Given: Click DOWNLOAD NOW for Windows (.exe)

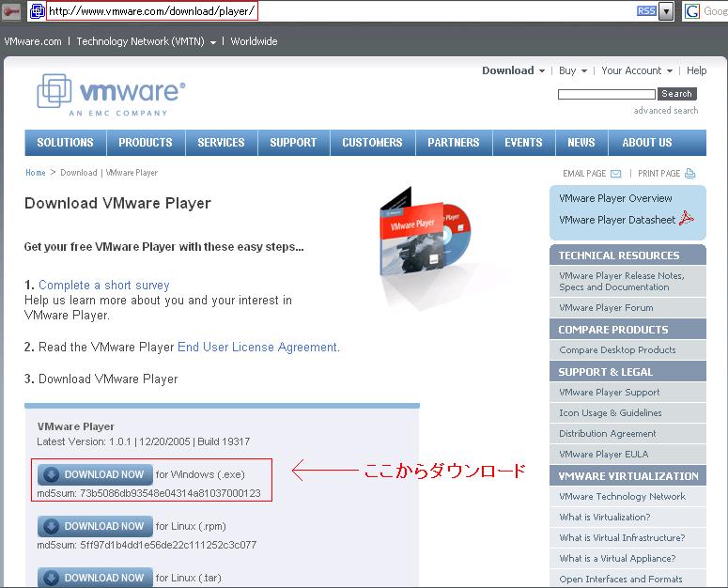Looking at the screenshot, I should click(95, 474).
